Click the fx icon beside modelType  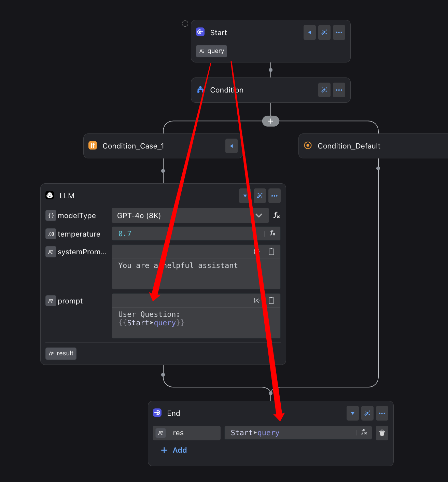[276, 215]
